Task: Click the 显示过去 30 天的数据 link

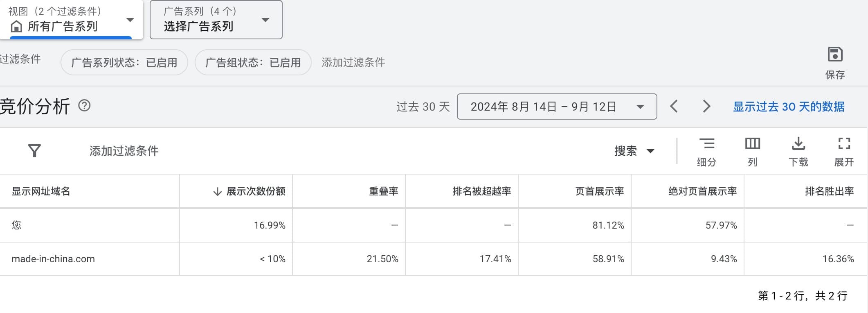Action: click(788, 107)
